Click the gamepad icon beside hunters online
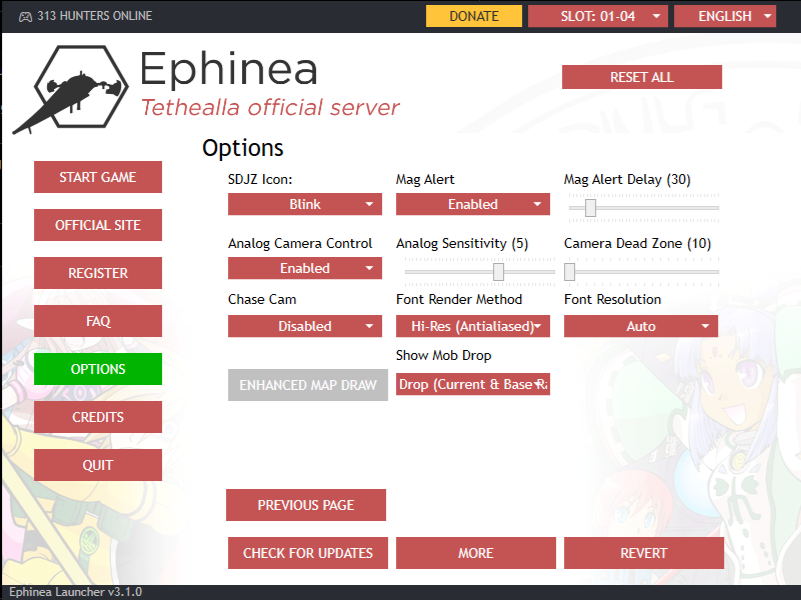Image resolution: width=801 pixels, height=600 pixels. (25, 17)
